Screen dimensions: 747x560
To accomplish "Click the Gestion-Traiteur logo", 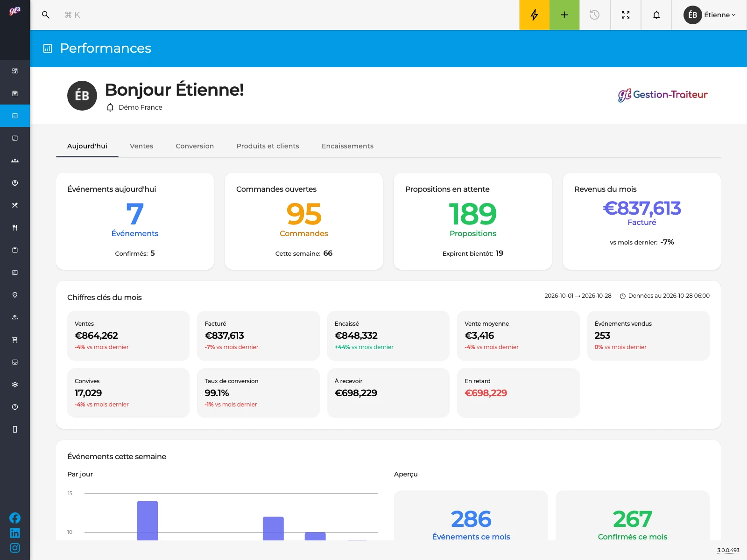I will coord(663,95).
